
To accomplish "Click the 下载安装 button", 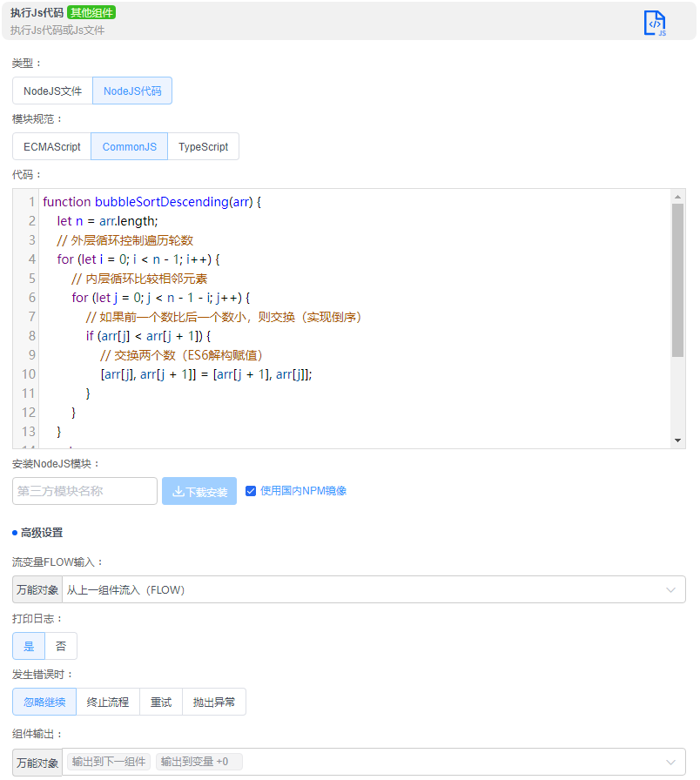I will 201,491.
